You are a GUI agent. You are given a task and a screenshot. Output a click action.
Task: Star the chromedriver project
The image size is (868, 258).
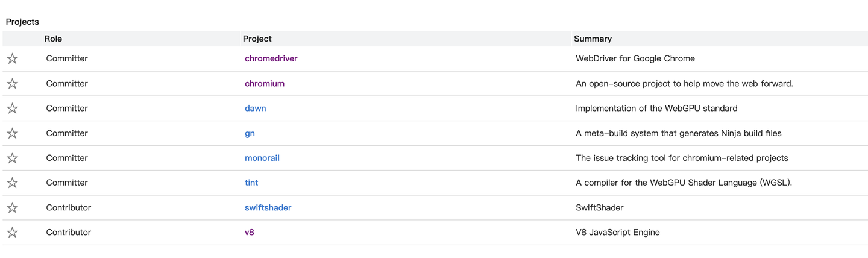12,59
